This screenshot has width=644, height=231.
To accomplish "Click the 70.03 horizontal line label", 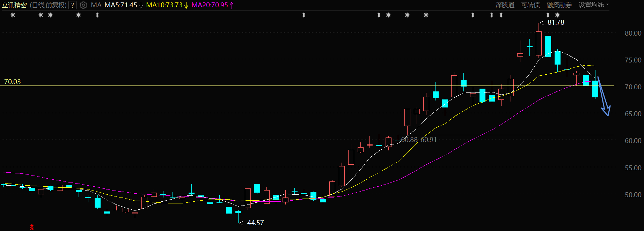I will 13,82.
